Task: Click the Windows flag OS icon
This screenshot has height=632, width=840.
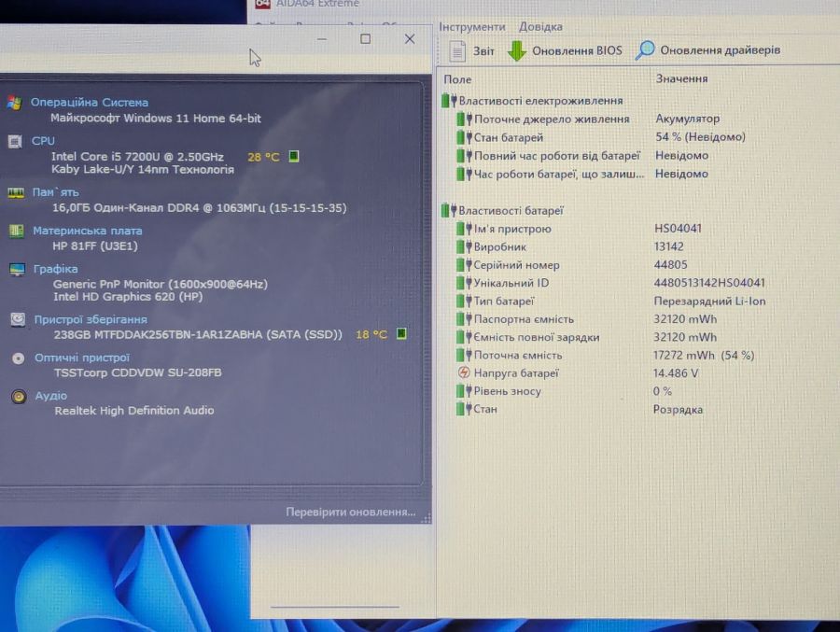Action: tap(14, 103)
